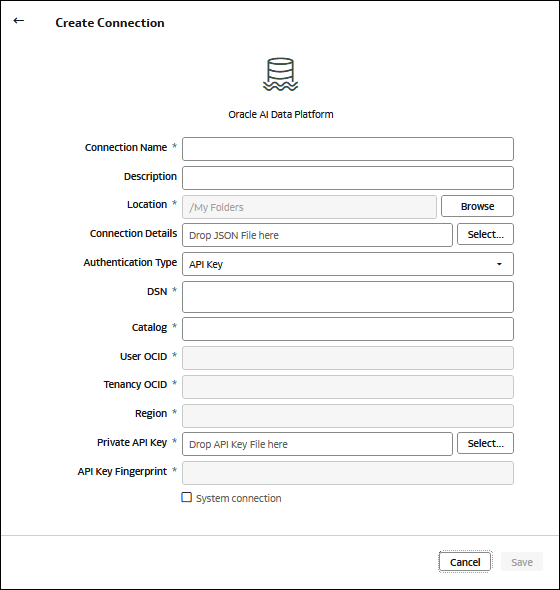Click the Connection Name label
Image resolution: width=560 pixels, height=590 pixels.
[x=126, y=147]
